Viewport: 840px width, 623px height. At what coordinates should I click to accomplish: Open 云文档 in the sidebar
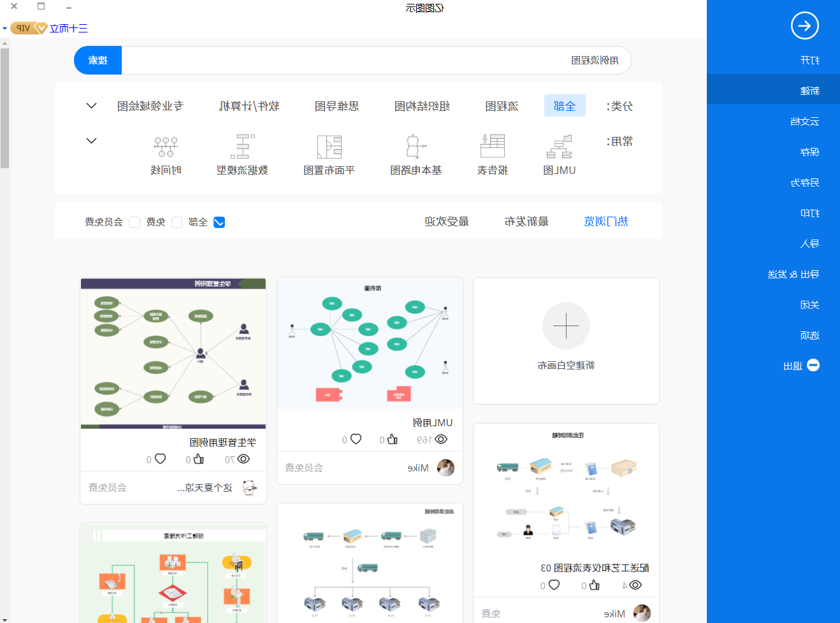click(805, 122)
